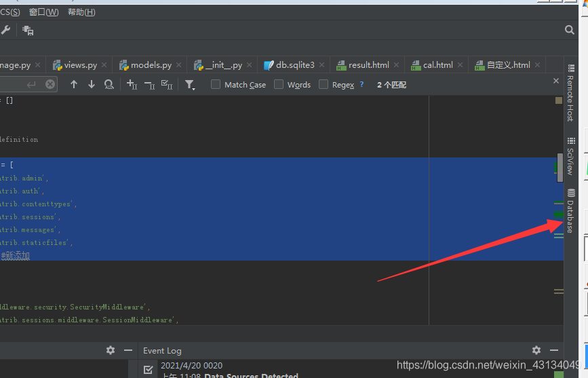This screenshot has width=588, height=378.
Task: Clear the search field text
Action: (50, 84)
